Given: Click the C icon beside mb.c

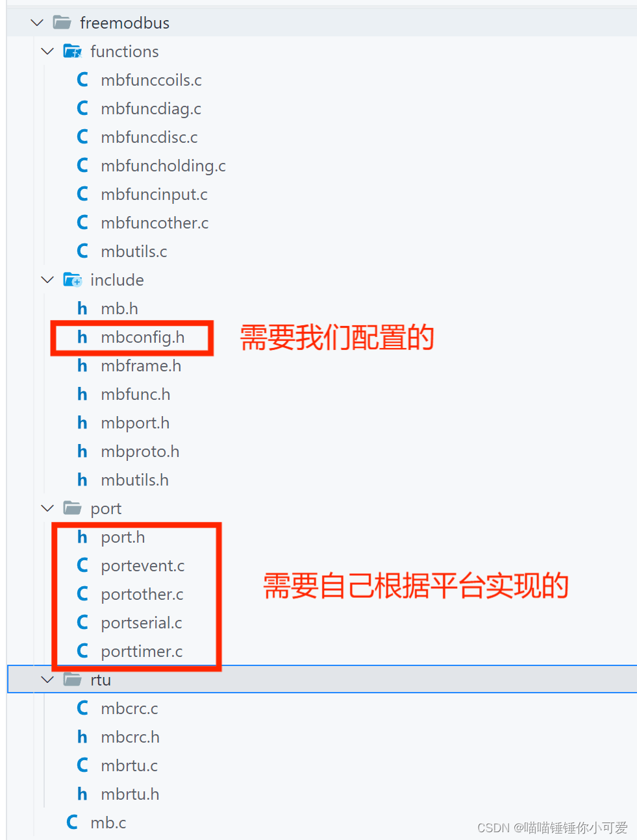Looking at the screenshot, I should pos(72,822).
